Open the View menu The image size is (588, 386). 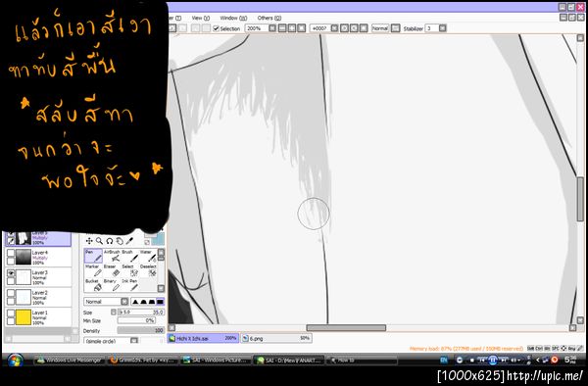(201, 18)
